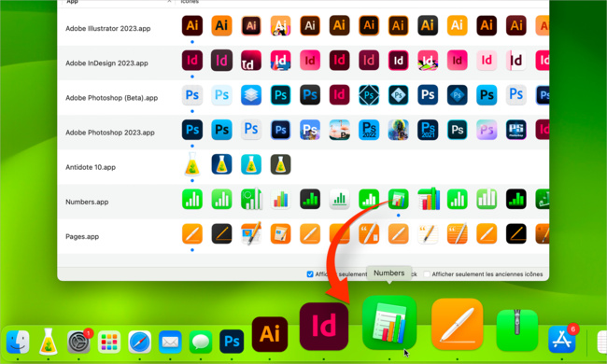Pick the dark gray Numbers icon with green bars

[310, 199]
